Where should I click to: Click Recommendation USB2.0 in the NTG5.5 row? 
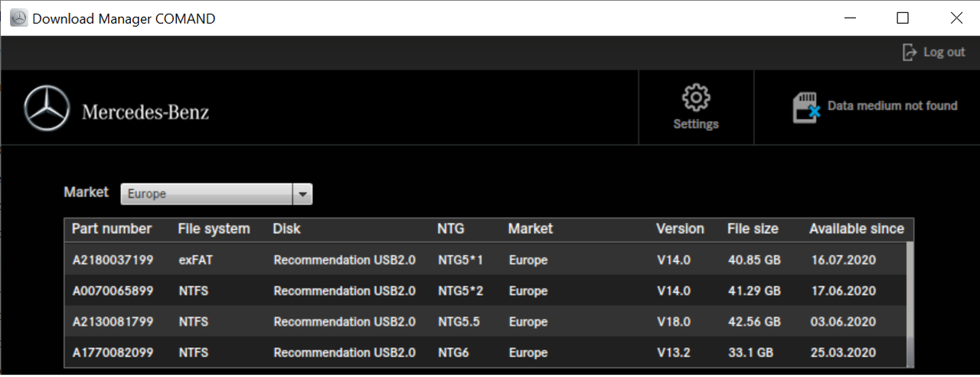345,322
